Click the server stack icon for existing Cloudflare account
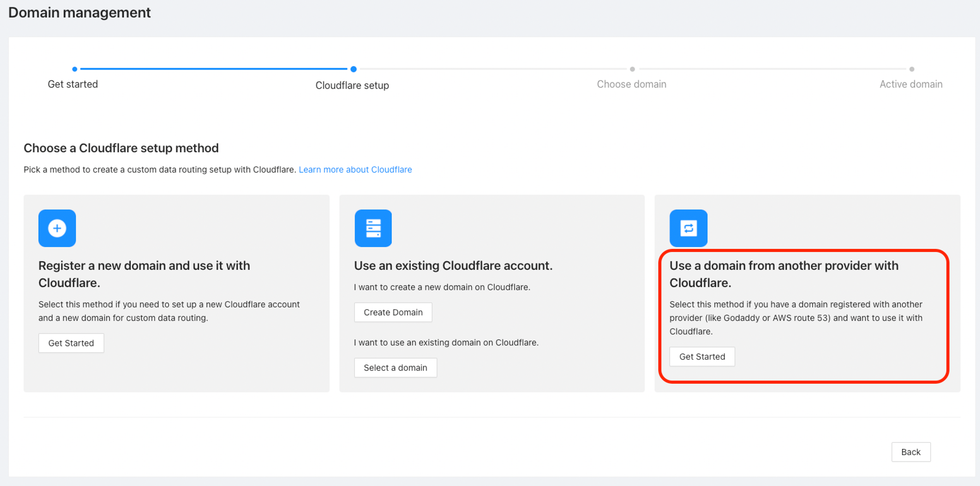 (x=373, y=228)
